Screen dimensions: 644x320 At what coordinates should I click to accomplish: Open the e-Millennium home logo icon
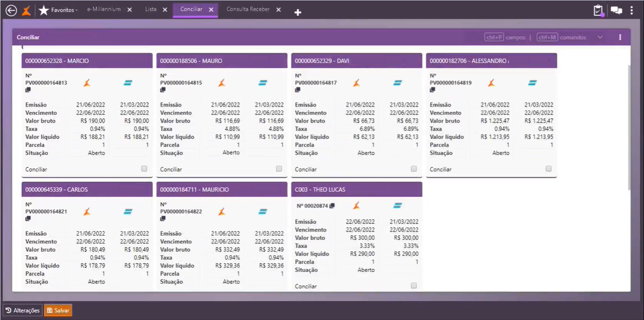pos(27,10)
